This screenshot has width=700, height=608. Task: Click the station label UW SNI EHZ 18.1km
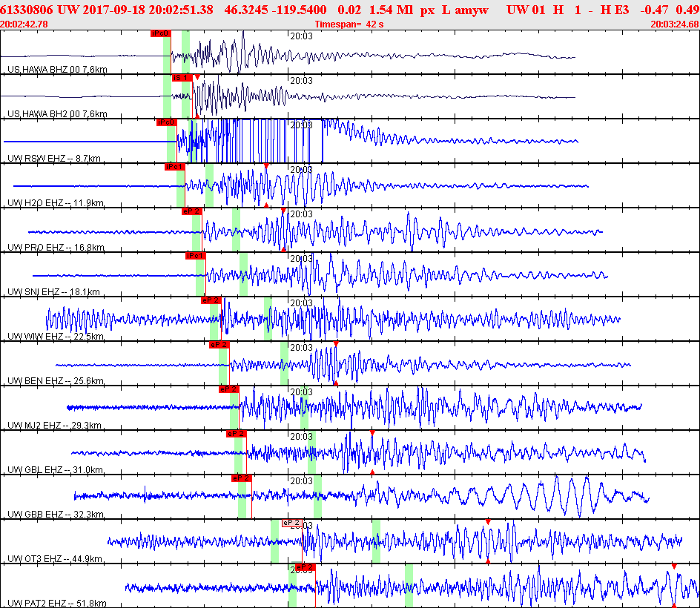pyautogui.click(x=53, y=292)
